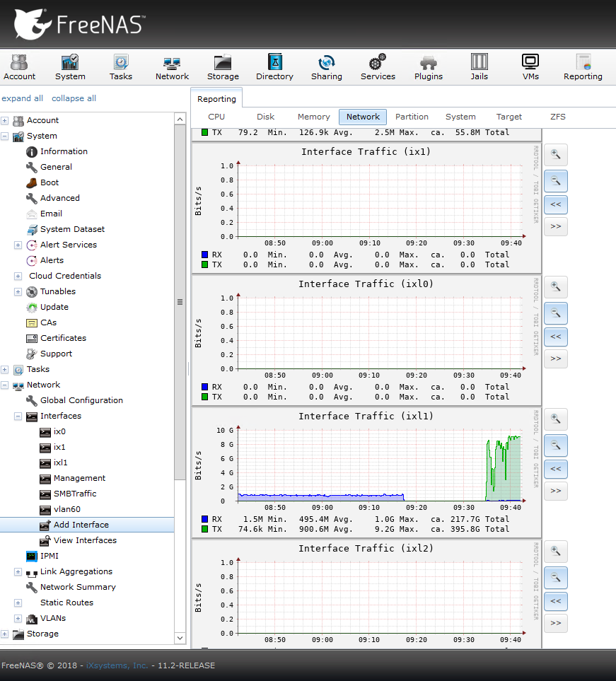Screen dimensions: 616x681
Task: Expand the Link Aggregations node
Action: tap(18, 572)
